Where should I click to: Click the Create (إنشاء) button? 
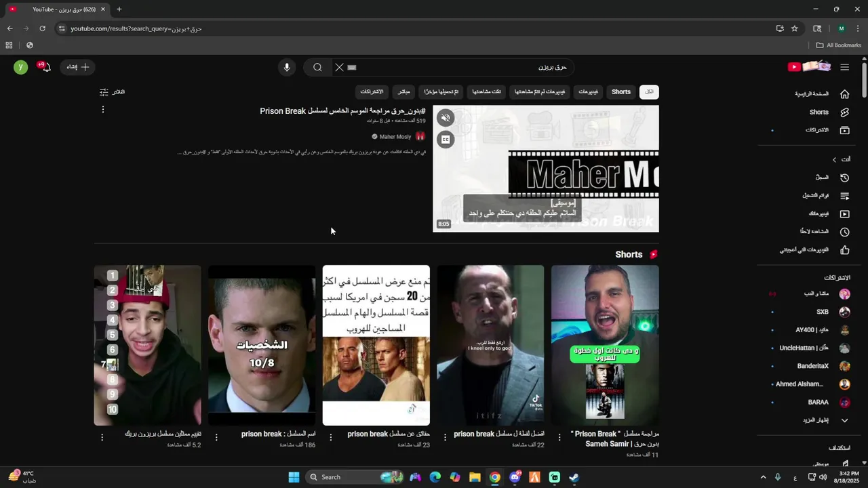pos(78,67)
